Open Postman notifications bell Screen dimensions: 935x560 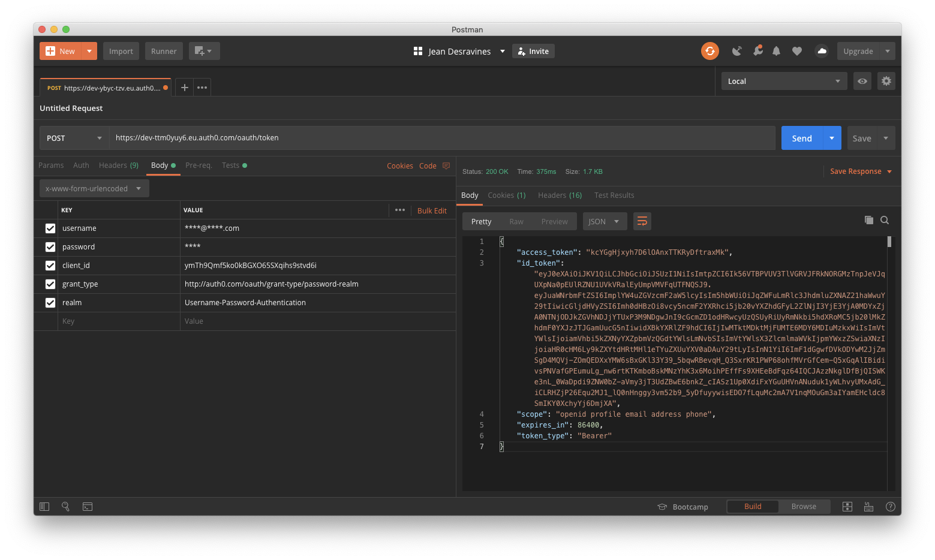776,51
